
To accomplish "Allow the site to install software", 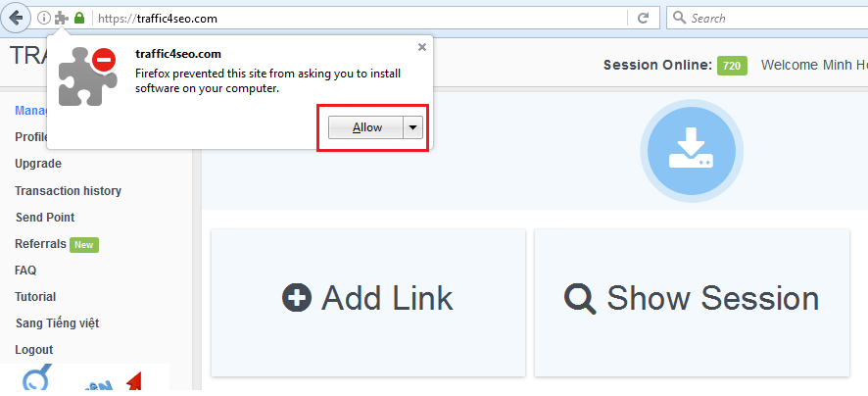I will [366, 127].
